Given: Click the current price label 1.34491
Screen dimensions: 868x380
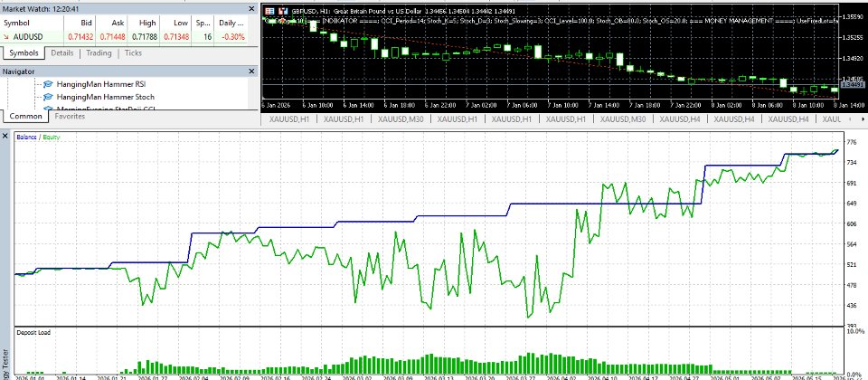Looking at the screenshot, I should [x=853, y=85].
